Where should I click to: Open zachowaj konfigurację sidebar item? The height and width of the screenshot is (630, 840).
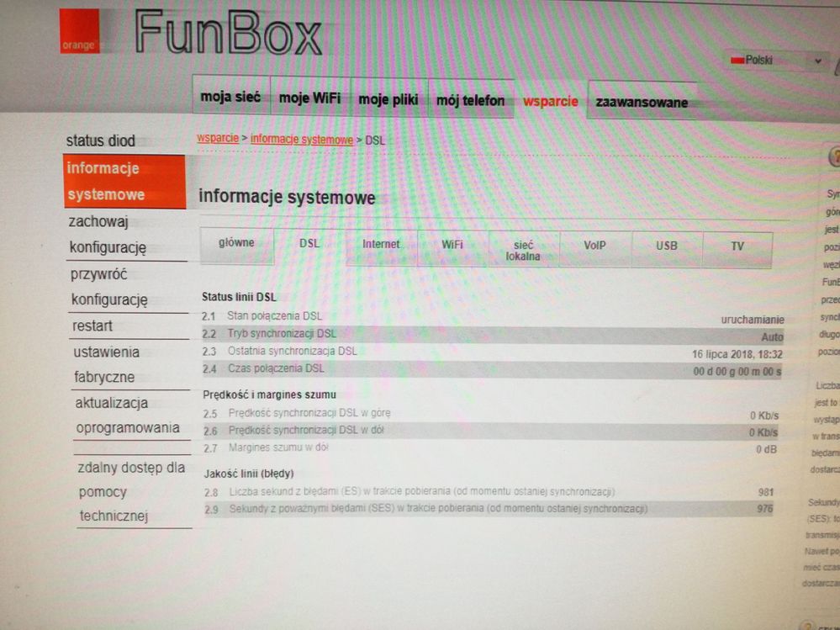click(107, 235)
